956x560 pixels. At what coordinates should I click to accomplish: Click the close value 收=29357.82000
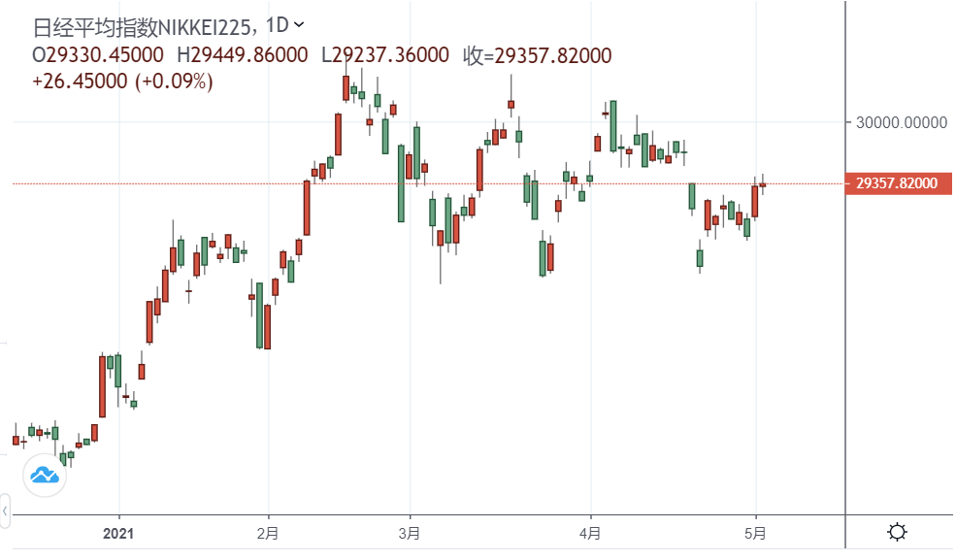pos(537,55)
